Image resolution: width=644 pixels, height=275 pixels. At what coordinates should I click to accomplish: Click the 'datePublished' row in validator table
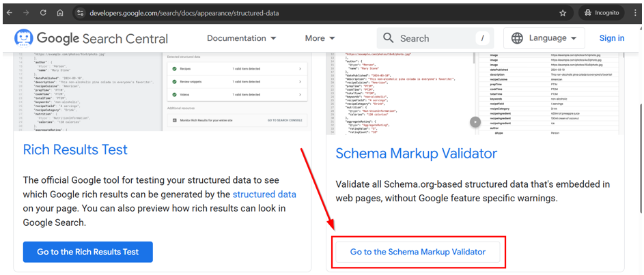click(550, 70)
